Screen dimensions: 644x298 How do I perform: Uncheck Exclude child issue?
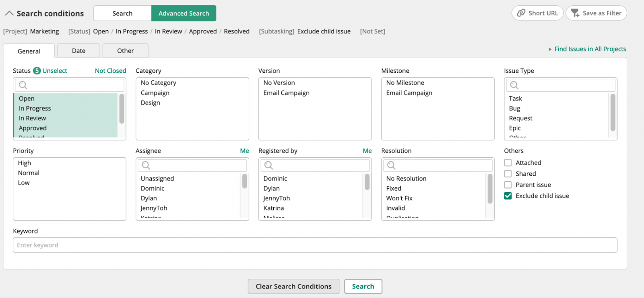click(508, 196)
